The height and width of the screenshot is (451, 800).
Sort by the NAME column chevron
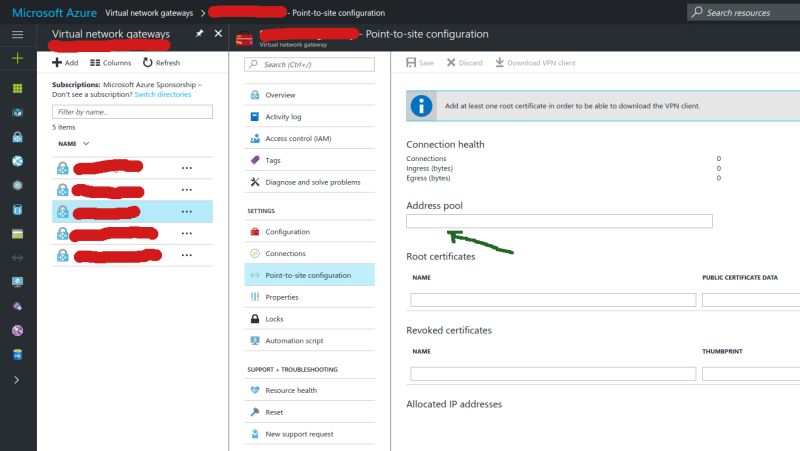(86, 143)
